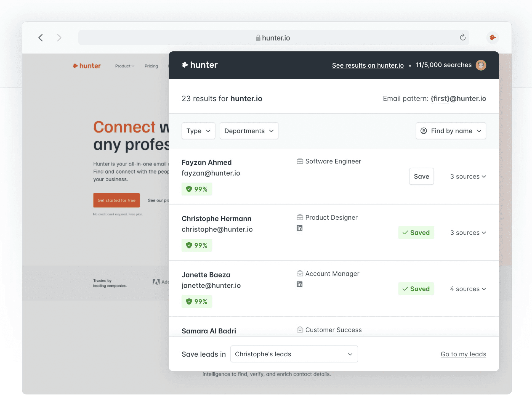Follow the Go to my leads link
Screen dimensions: 532x403
tap(463, 354)
